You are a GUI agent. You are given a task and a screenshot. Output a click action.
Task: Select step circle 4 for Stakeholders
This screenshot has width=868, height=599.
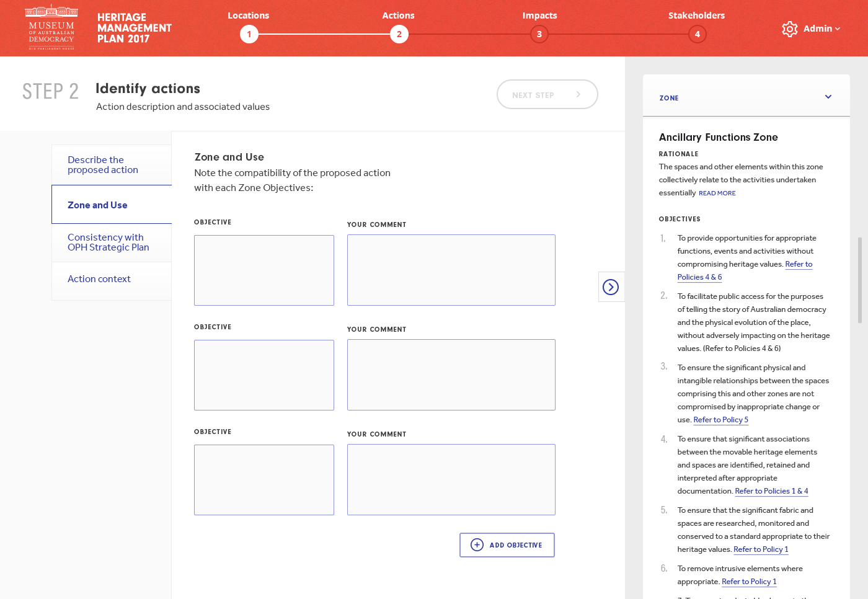tap(697, 34)
